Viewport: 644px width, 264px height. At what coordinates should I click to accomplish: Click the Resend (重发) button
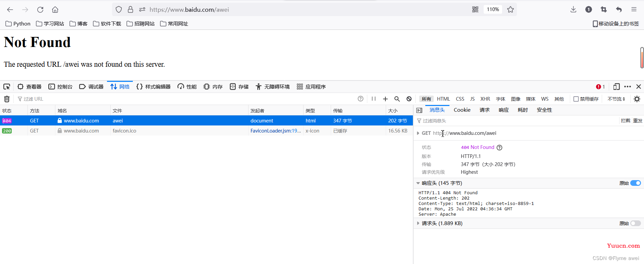[638, 121]
